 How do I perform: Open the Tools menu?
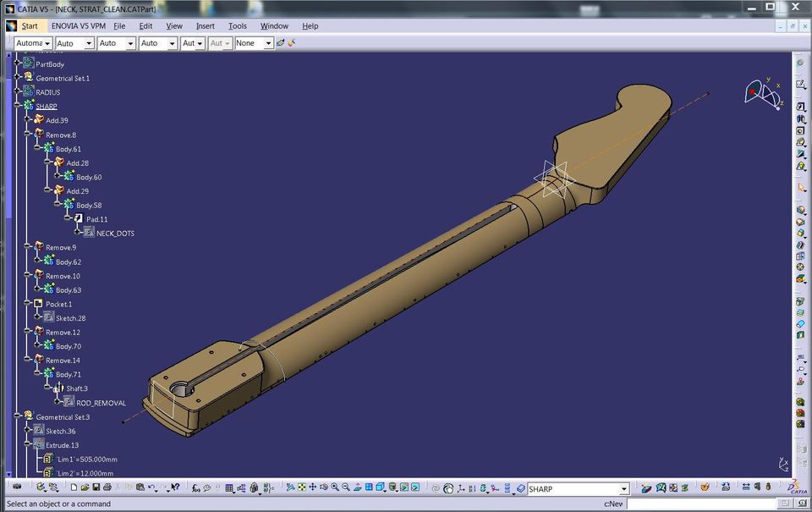point(237,26)
